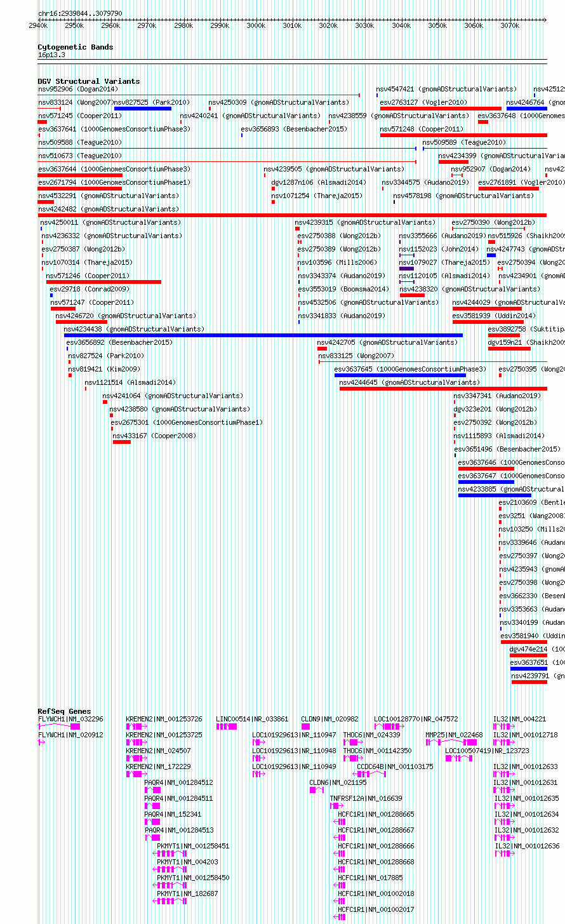Open variant esv2675301 (1000GenomesConsortiumPhase1)
Image resolution: width=565 pixels, height=924 pixels.
click(187, 422)
